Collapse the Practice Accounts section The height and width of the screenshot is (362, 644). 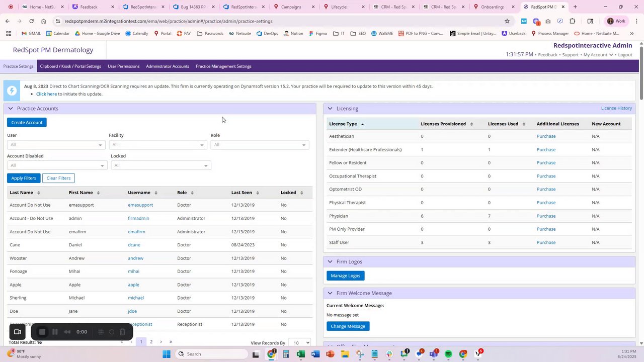coord(11,109)
